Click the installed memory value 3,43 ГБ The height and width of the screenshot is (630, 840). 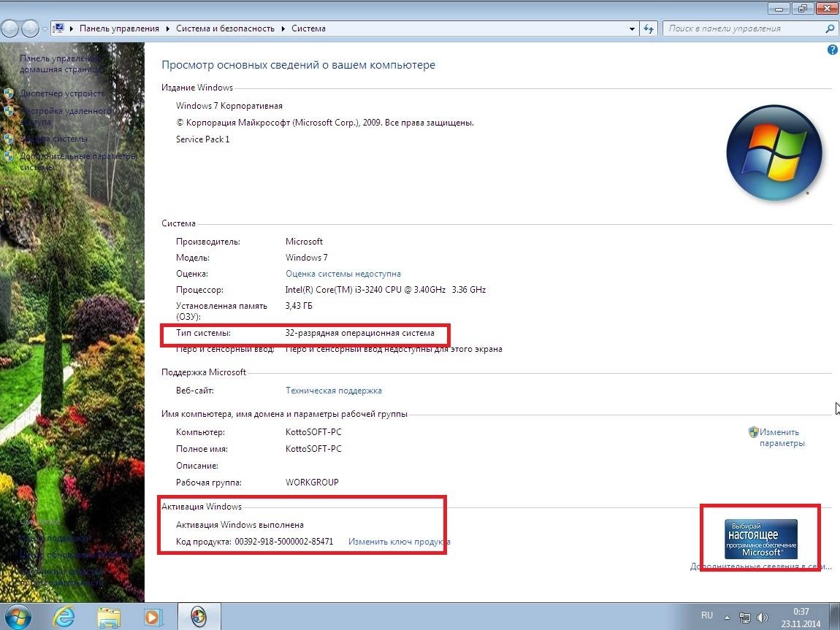(299, 306)
